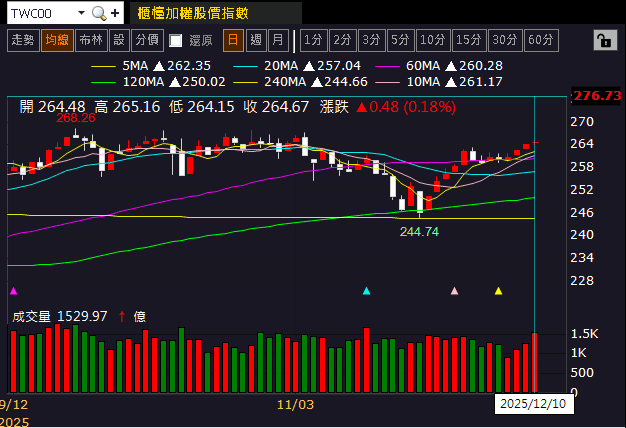Click the magnifier search icon
626x428 pixels.
coord(99,13)
